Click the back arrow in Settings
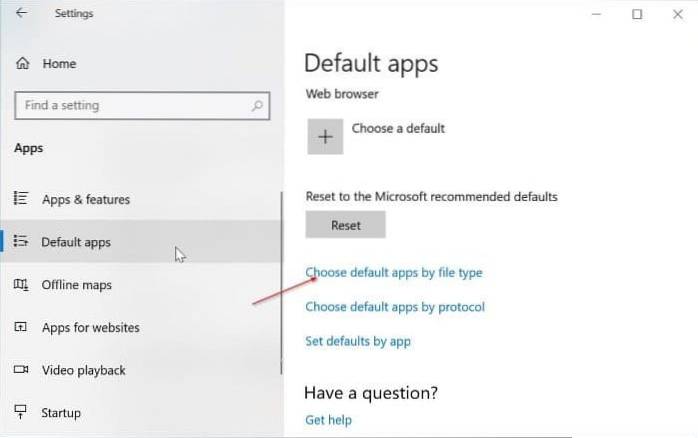 point(21,14)
